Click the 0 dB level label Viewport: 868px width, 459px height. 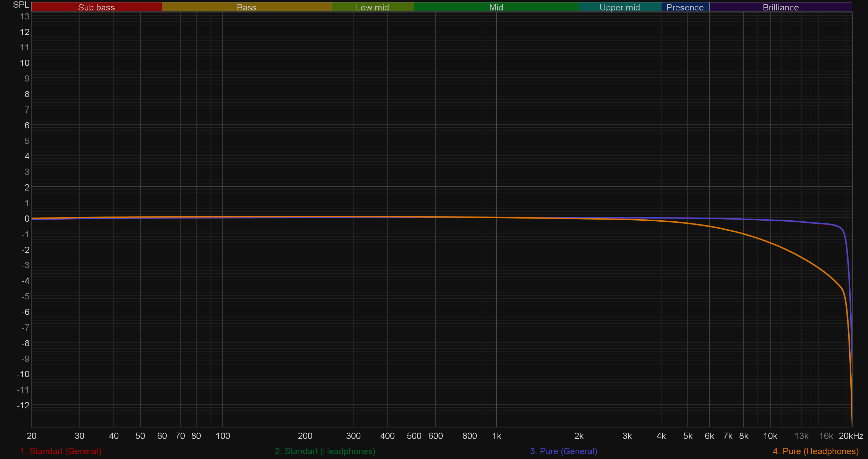[27, 219]
